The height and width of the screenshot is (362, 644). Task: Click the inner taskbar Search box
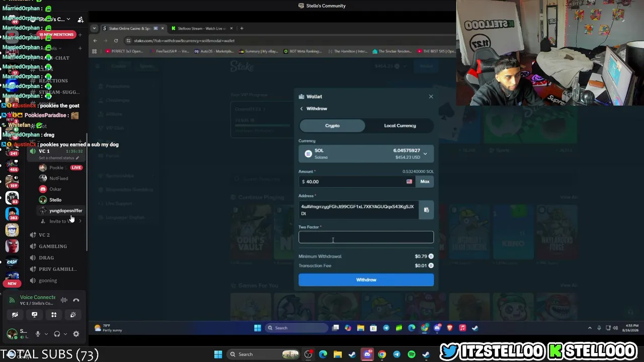tap(297, 328)
